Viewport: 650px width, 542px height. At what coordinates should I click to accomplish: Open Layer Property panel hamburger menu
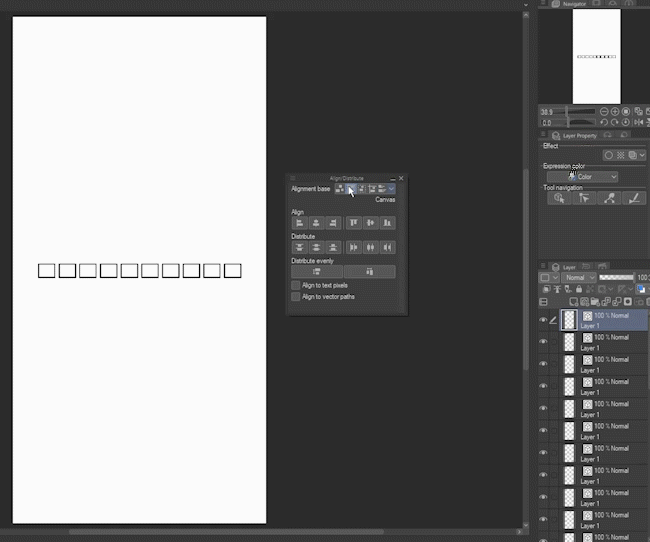[x=543, y=134]
